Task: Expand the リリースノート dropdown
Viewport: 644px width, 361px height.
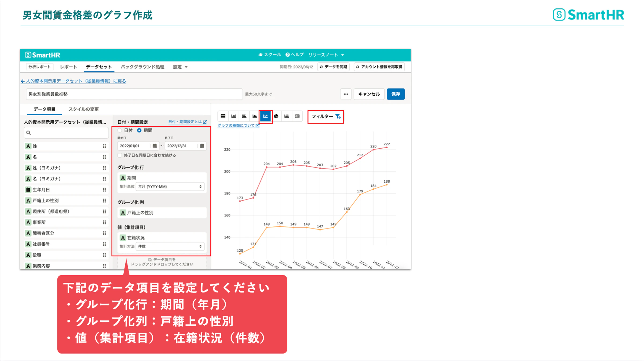Action: click(x=326, y=55)
